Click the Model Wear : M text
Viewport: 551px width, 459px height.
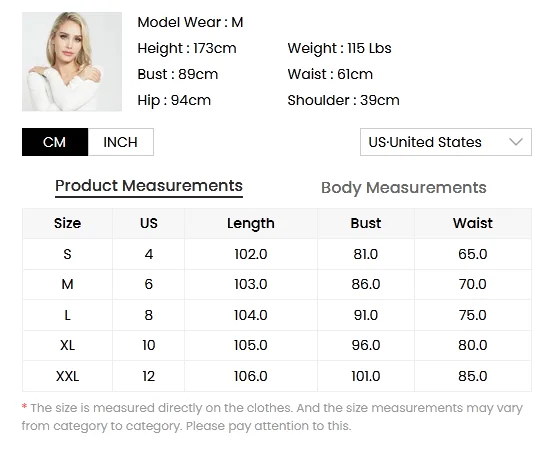190,22
